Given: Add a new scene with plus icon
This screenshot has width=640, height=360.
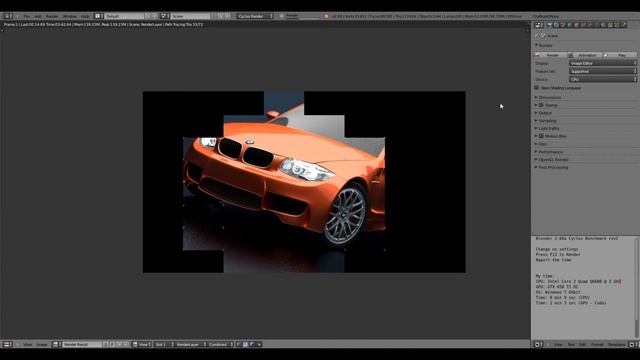Looking at the screenshot, I should point(220,16).
